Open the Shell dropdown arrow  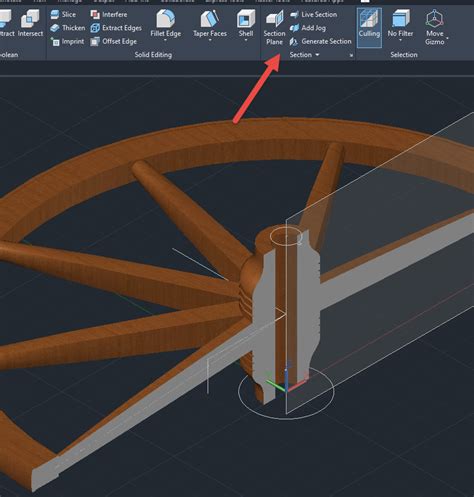coord(246,40)
